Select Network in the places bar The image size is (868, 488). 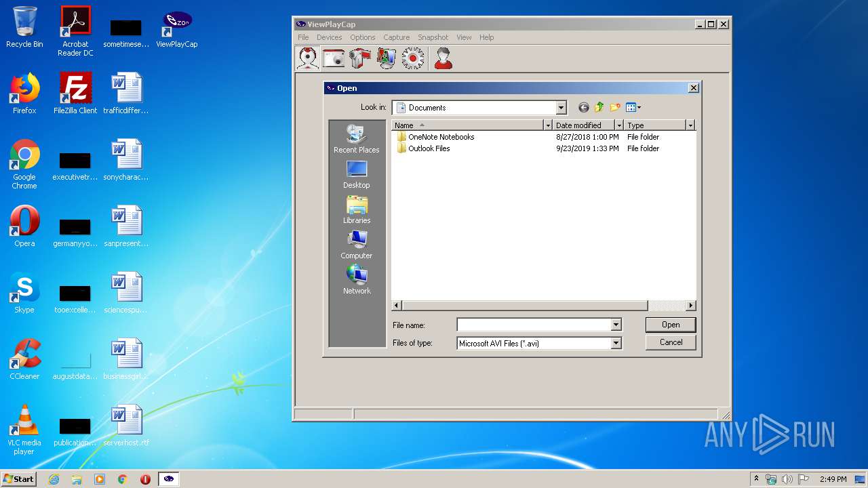[x=357, y=280]
